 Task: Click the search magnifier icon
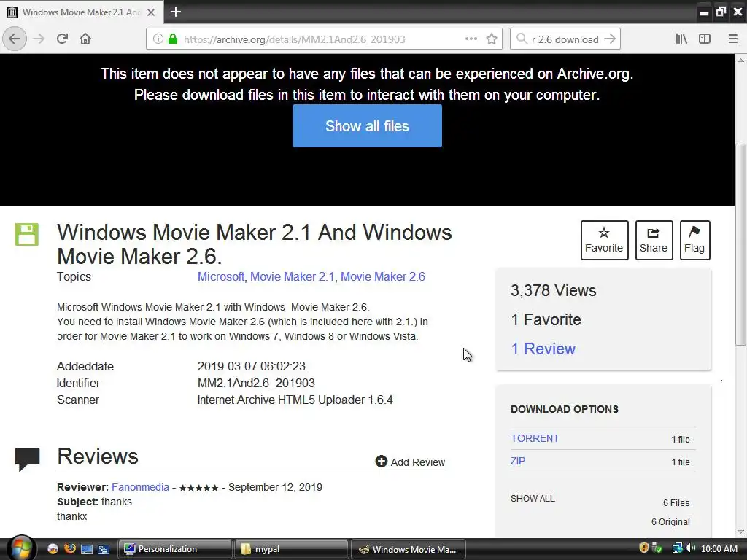[x=522, y=39]
